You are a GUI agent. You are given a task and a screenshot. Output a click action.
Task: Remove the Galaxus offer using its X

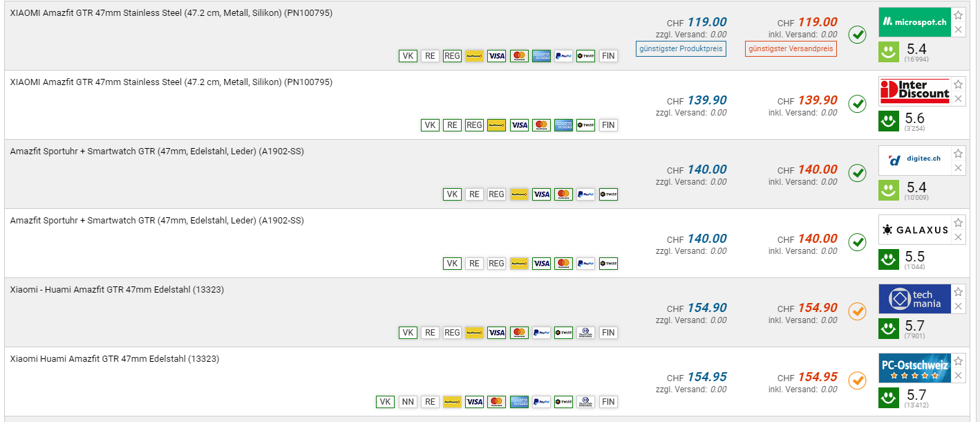pos(958,237)
